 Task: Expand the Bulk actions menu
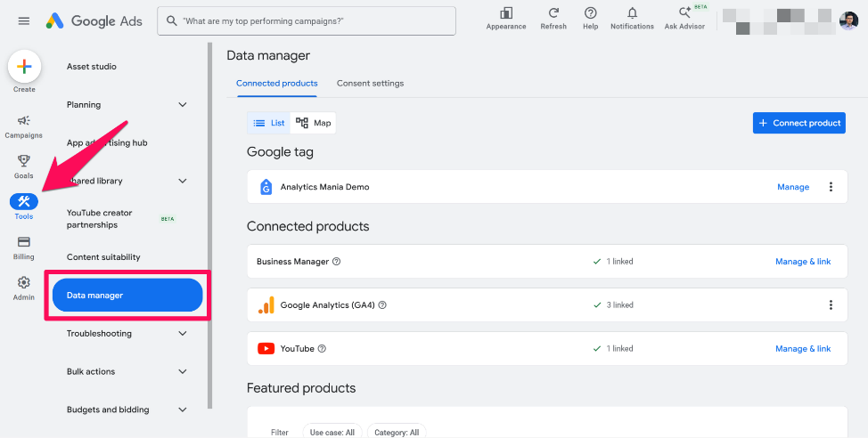183,371
